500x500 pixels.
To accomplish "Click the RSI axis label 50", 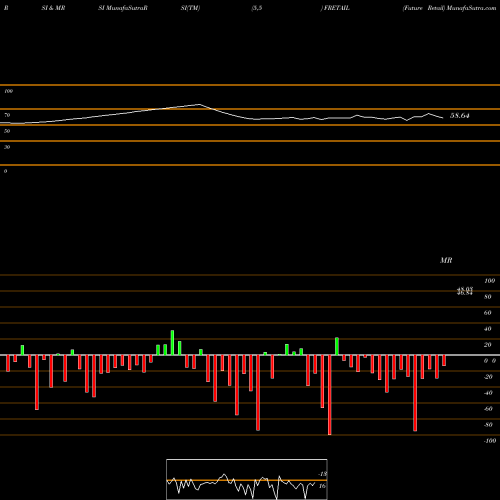I will (7, 131).
